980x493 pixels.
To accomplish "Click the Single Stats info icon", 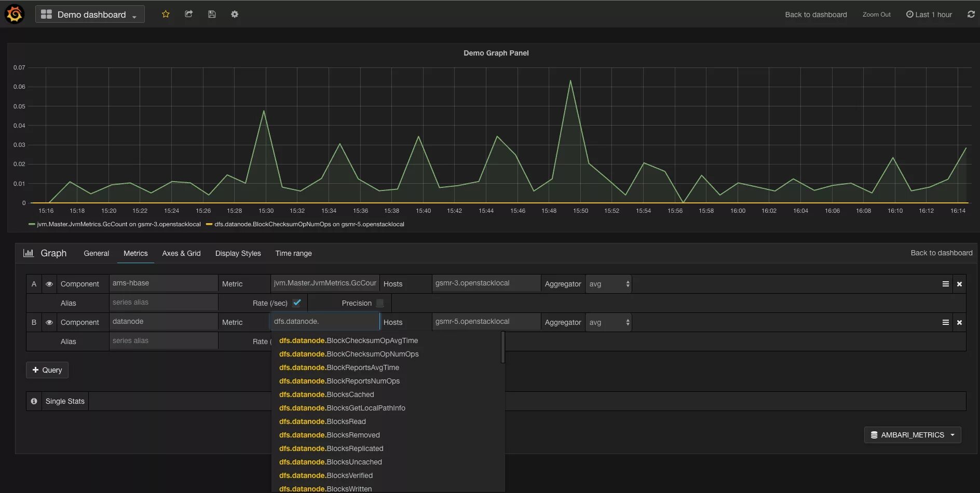I will coord(34,401).
